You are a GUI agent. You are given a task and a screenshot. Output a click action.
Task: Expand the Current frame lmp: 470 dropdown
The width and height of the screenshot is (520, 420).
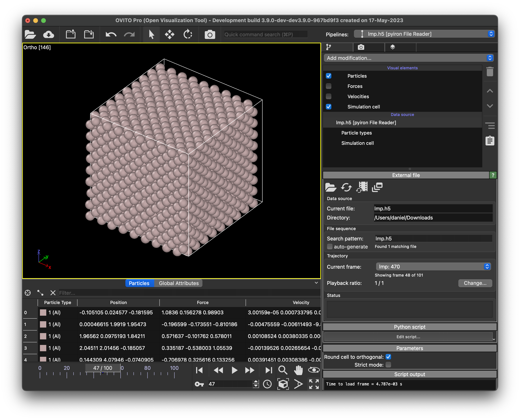click(433, 267)
